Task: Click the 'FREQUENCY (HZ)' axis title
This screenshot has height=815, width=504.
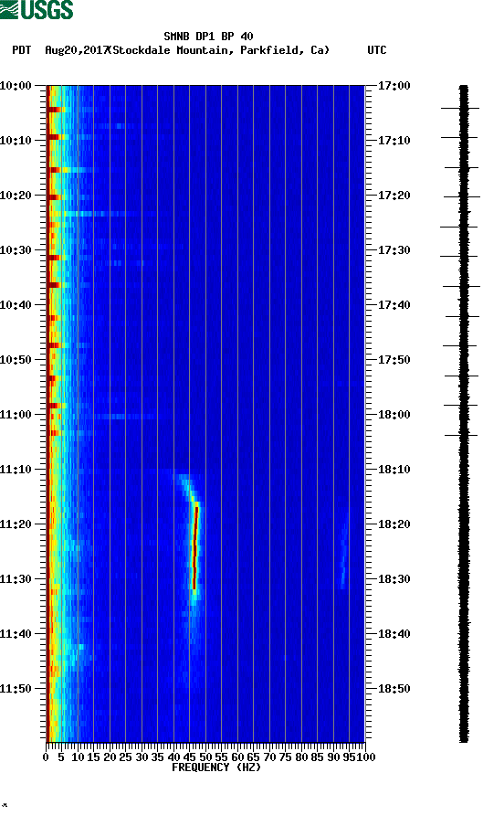Action: (x=216, y=767)
